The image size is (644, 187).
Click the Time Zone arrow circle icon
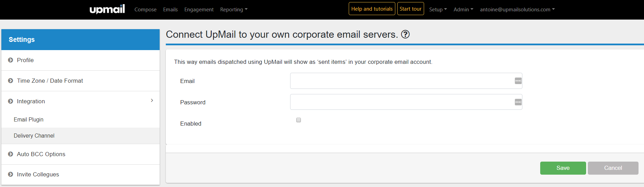pyautogui.click(x=11, y=81)
